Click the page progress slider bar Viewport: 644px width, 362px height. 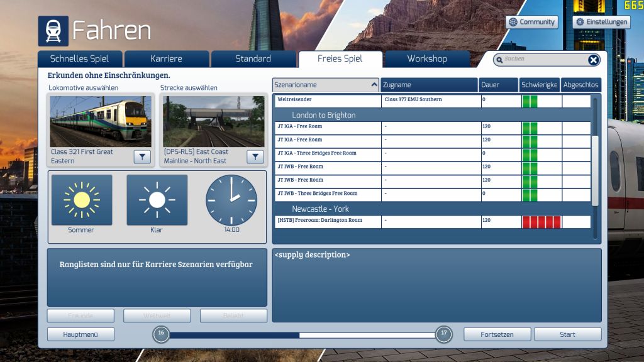[302, 335]
